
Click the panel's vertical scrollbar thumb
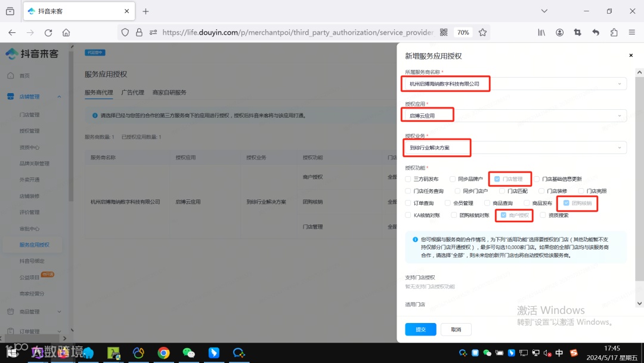[x=639, y=179]
